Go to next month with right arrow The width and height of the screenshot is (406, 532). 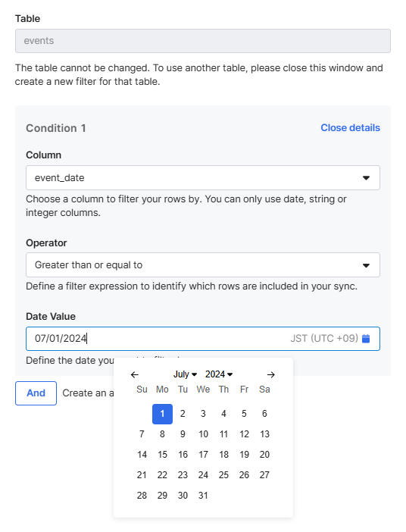pyautogui.click(x=270, y=374)
